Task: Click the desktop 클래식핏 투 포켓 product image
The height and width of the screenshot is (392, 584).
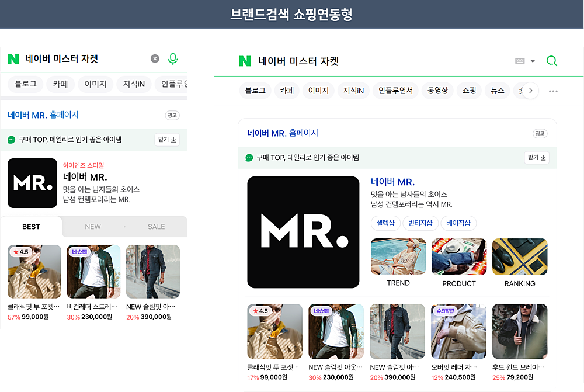Action: click(275, 331)
